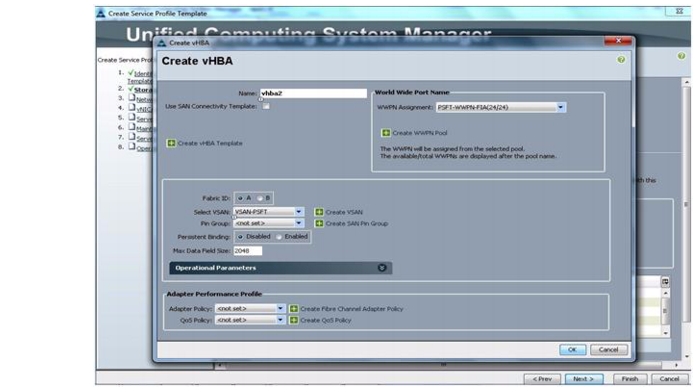Select wizard step 8 Operational
This screenshot has width=700, height=392.
(144, 149)
